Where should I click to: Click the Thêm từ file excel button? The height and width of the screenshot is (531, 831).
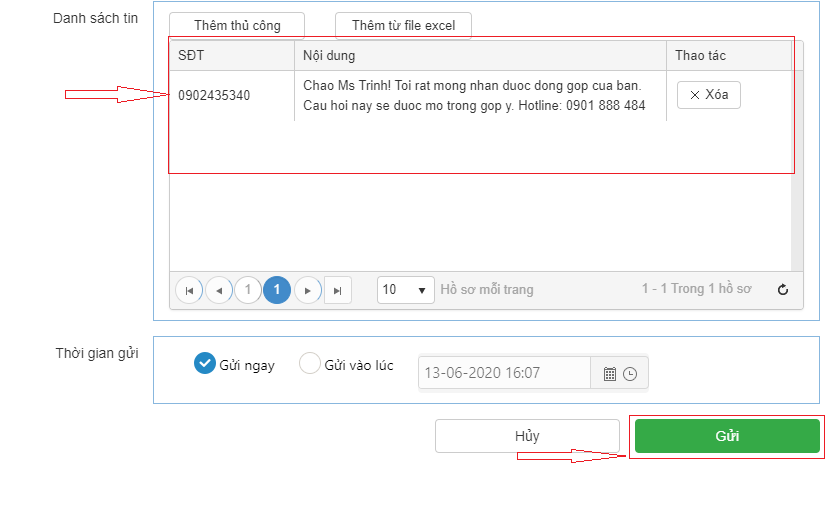(403, 26)
